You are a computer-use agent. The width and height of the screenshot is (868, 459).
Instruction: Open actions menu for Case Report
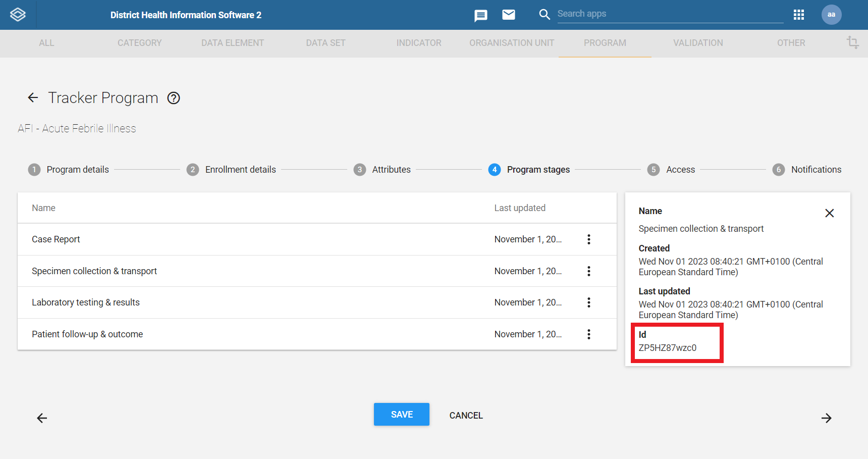pos(588,239)
